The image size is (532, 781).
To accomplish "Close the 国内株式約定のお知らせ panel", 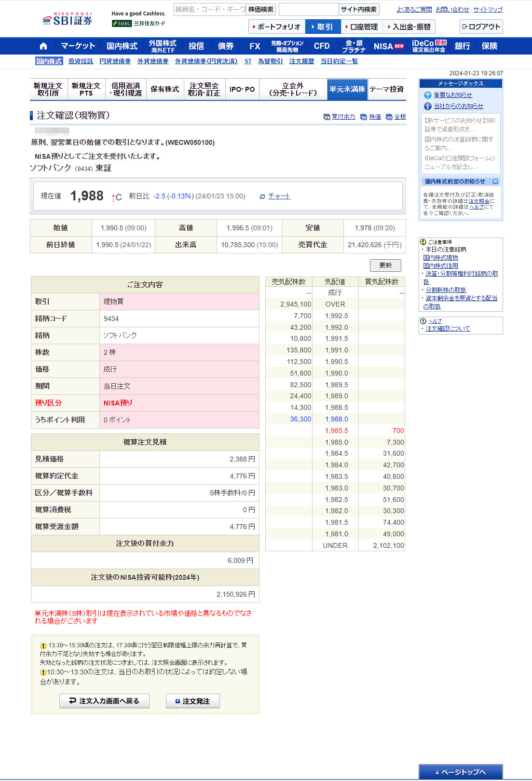I will coord(495,181).
